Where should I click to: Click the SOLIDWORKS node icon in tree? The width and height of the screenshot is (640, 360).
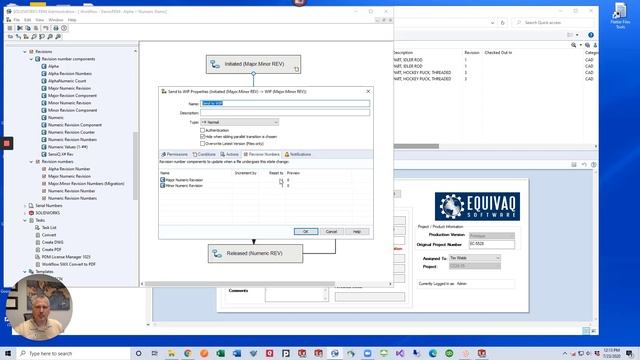pos(31,213)
